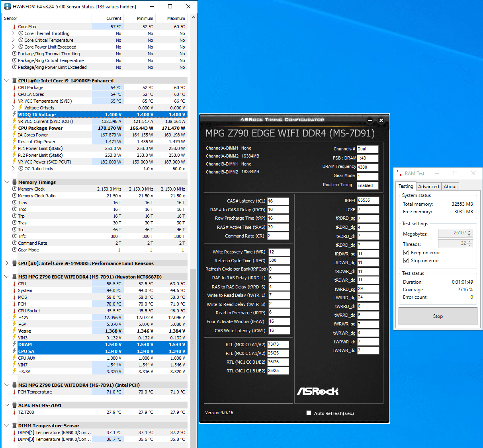Expand the Performance Limit Reasons group
This screenshot has height=448, width=483.
tap(6, 263)
